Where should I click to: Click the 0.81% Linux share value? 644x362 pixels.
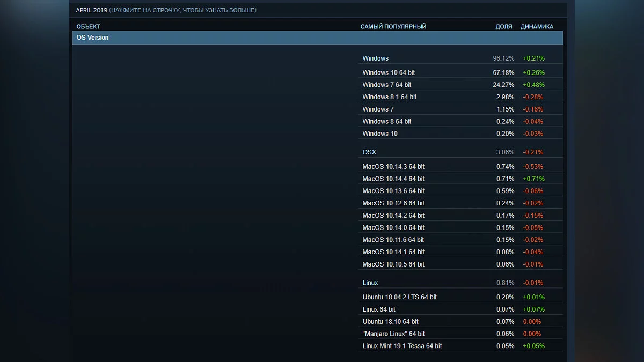(505, 283)
